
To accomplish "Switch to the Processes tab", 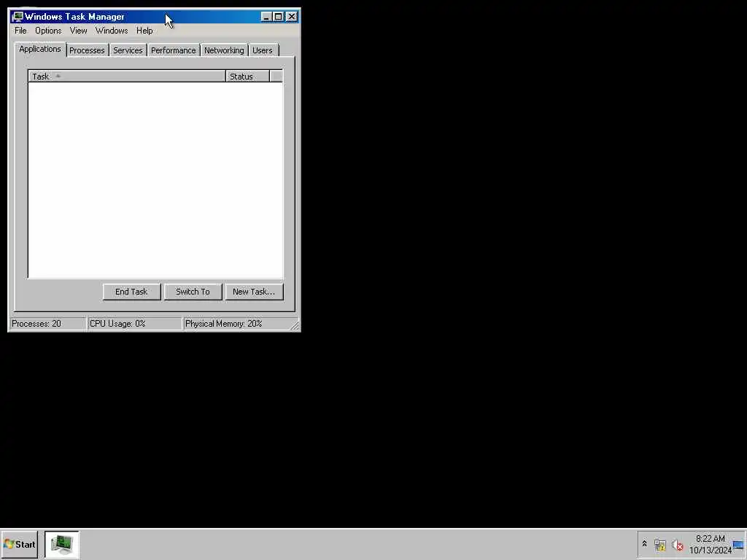I will 87,50.
